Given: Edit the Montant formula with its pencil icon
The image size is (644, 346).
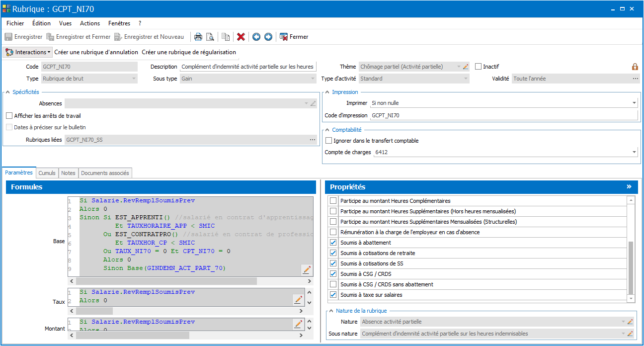Looking at the screenshot, I should pos(298,324).
